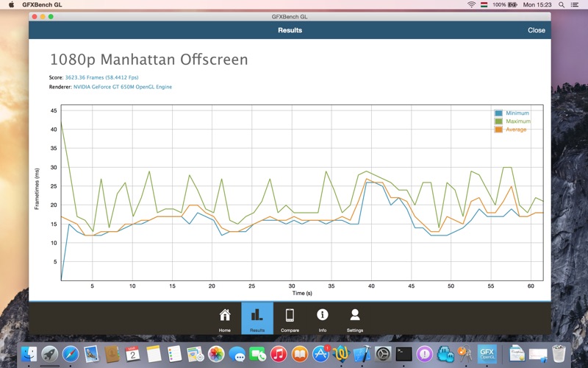Open the Wi-Fi status menu

(x=471, y=4)
